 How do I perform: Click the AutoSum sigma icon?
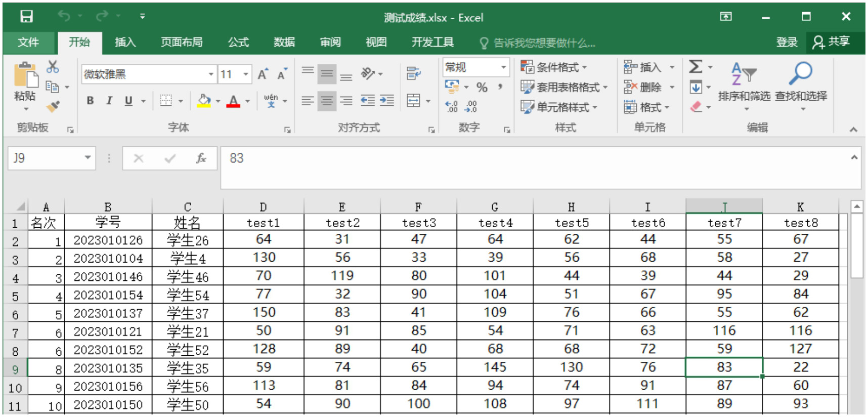(696, 67)
